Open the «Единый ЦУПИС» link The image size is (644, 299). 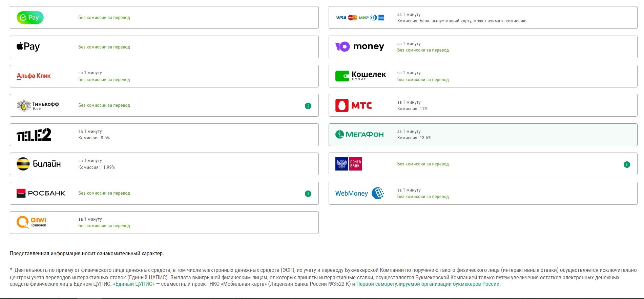pos(134,284)
